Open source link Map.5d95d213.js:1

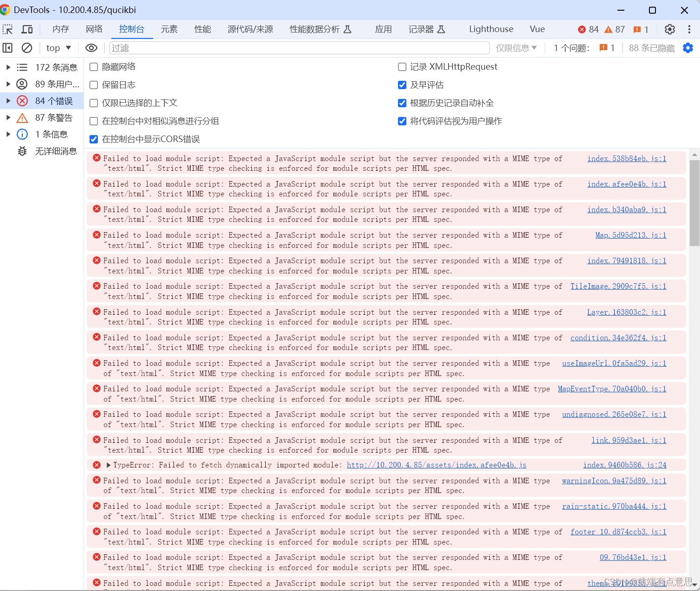pos(631,235)
